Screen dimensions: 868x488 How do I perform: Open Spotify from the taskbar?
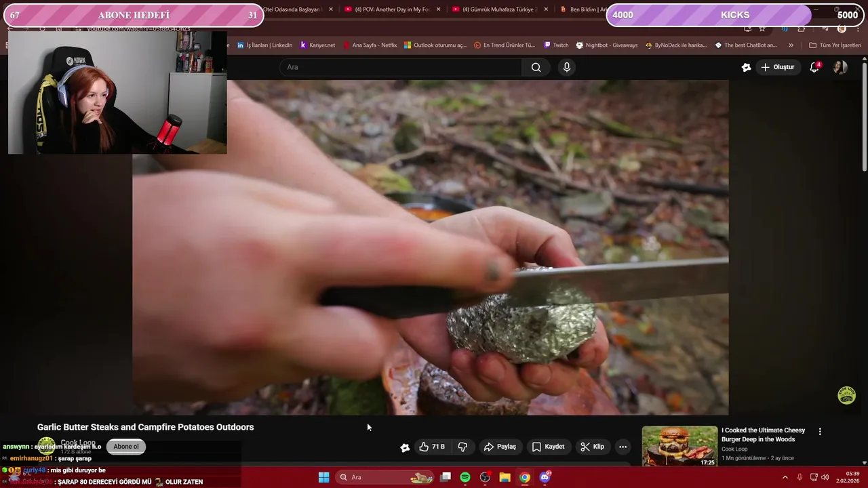pos(465,477)
